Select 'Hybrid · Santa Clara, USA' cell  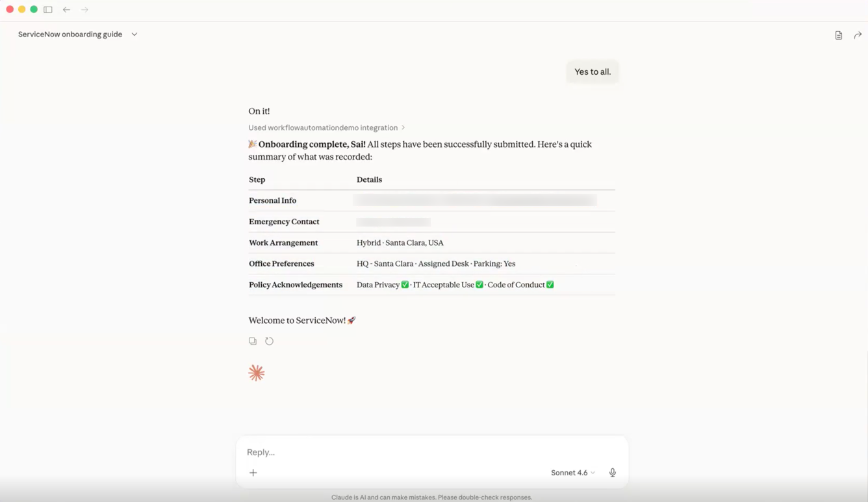400,243
